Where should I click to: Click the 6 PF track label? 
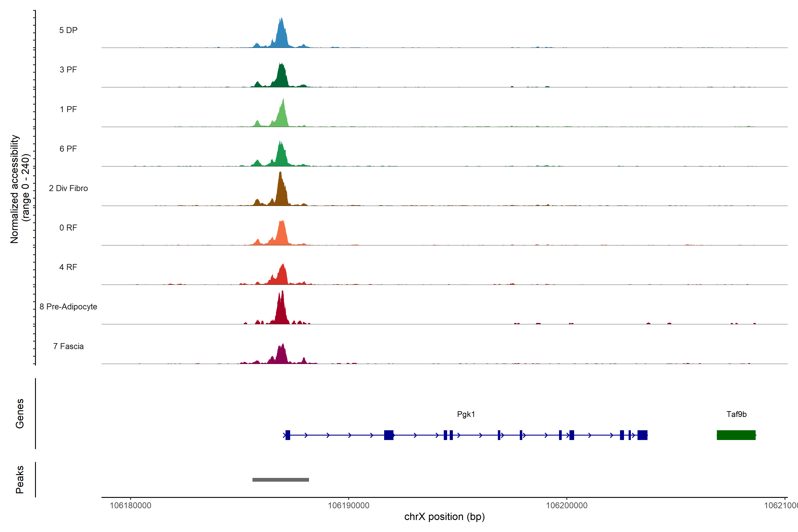point(68,149)
